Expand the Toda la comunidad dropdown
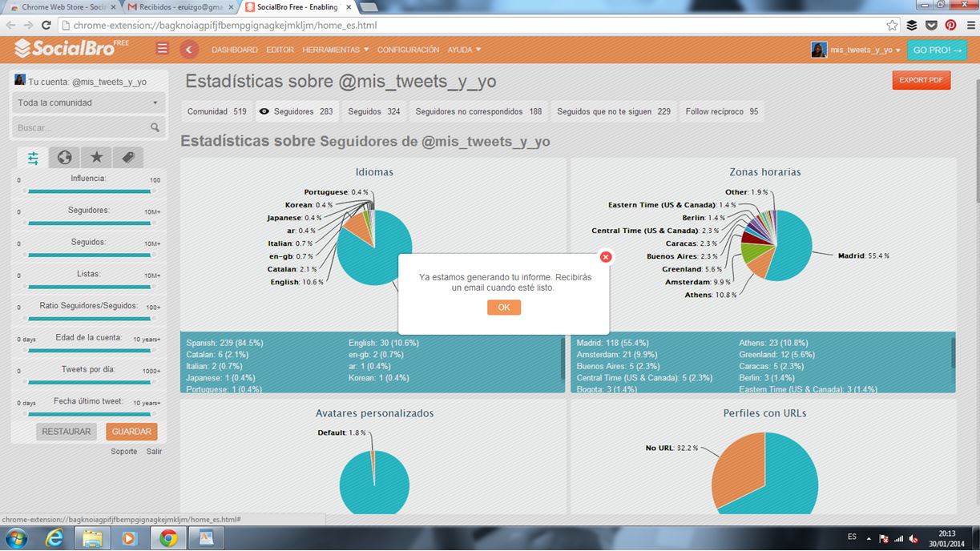 88,103
